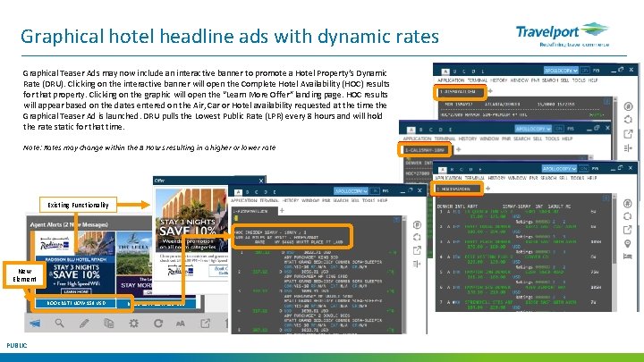Open SEARCH menu in CAL15MAY window

(521, 139)
